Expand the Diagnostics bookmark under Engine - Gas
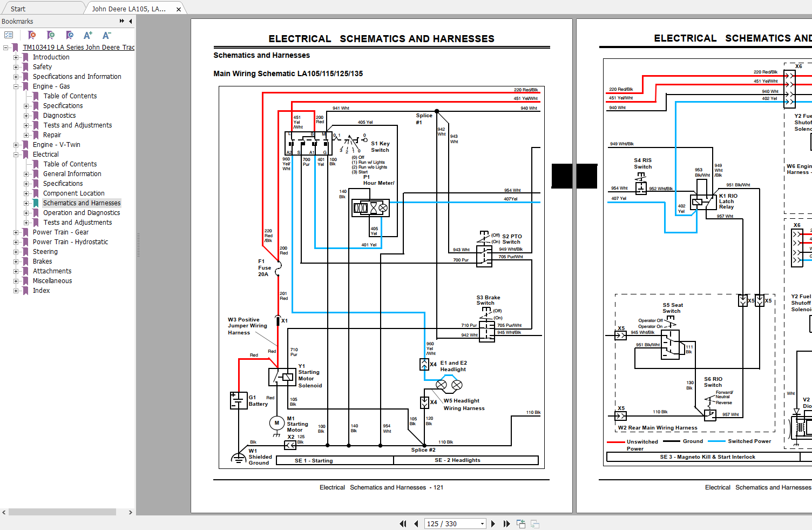Screen dimensions: 812x530 pos(26,116)
